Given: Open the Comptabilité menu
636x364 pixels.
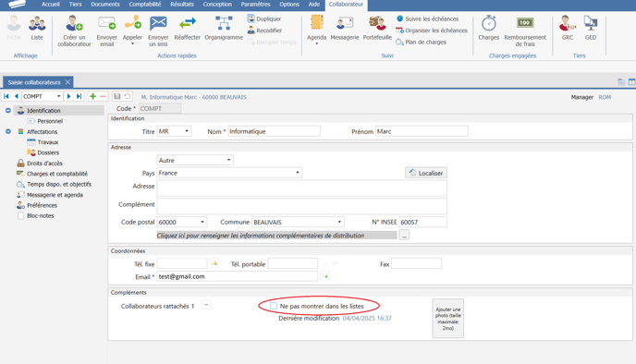Looking at the screenshot, I should (x=145, y=5).
